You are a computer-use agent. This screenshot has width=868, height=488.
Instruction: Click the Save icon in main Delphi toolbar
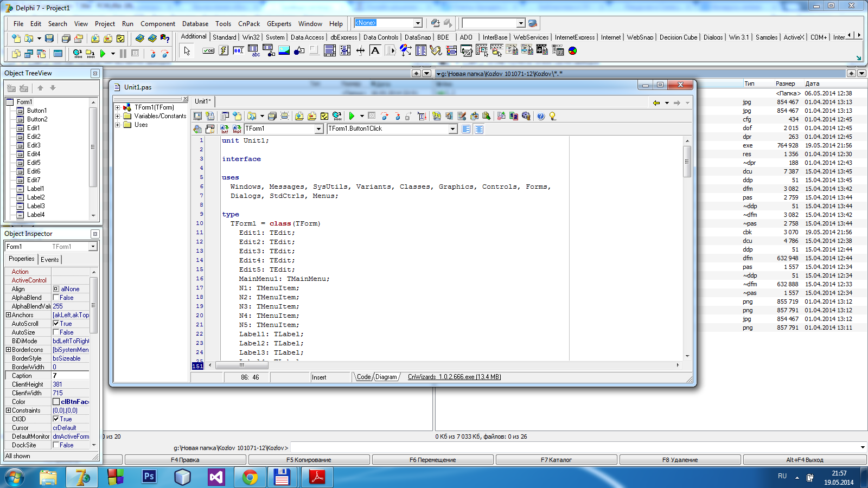pyautogui.click(x=49, y=38)
